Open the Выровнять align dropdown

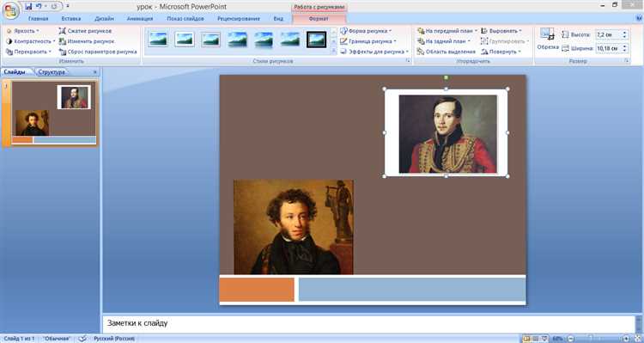pyautogui.click(x=501, y=31)
